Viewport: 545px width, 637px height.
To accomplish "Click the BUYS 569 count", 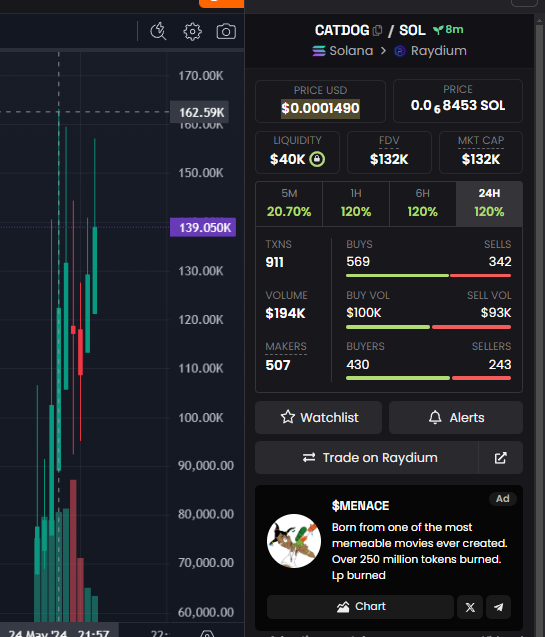I will (x=358, y=262).
